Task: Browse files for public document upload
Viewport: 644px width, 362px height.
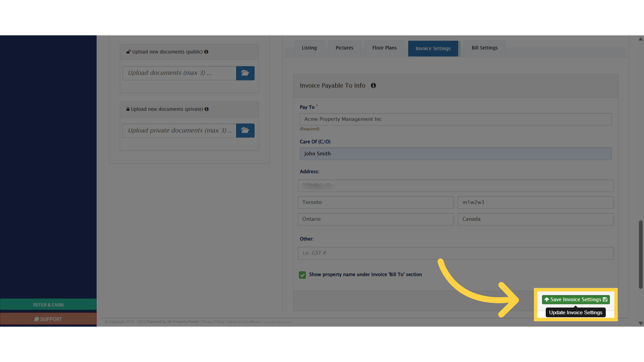Action: pos(245,73)
